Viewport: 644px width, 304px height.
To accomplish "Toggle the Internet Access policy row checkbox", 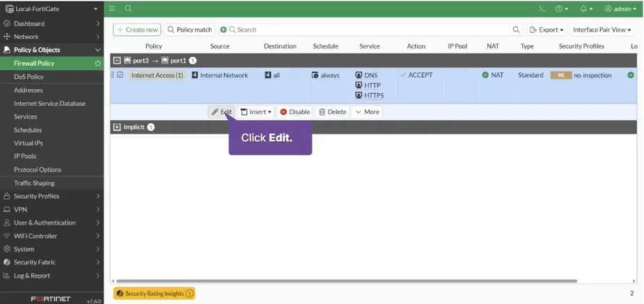I will 120,74.
